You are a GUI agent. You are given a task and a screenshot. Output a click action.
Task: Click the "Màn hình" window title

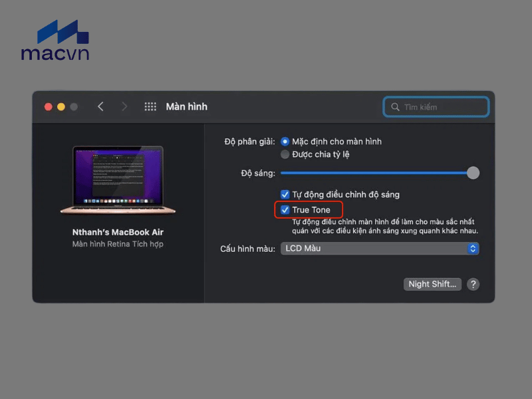pos(187,106)
